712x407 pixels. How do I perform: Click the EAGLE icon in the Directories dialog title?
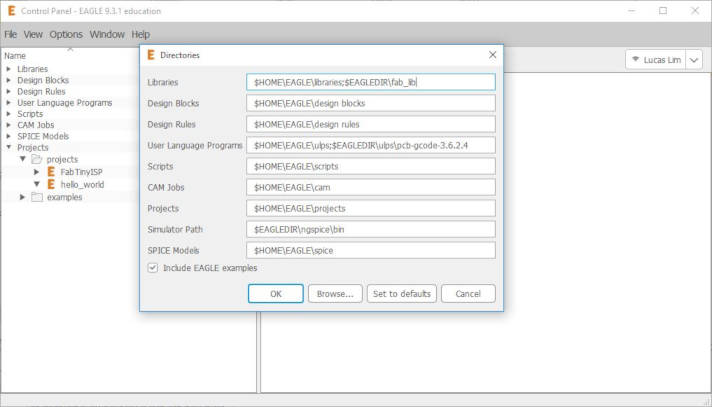[x=151, y=55]
